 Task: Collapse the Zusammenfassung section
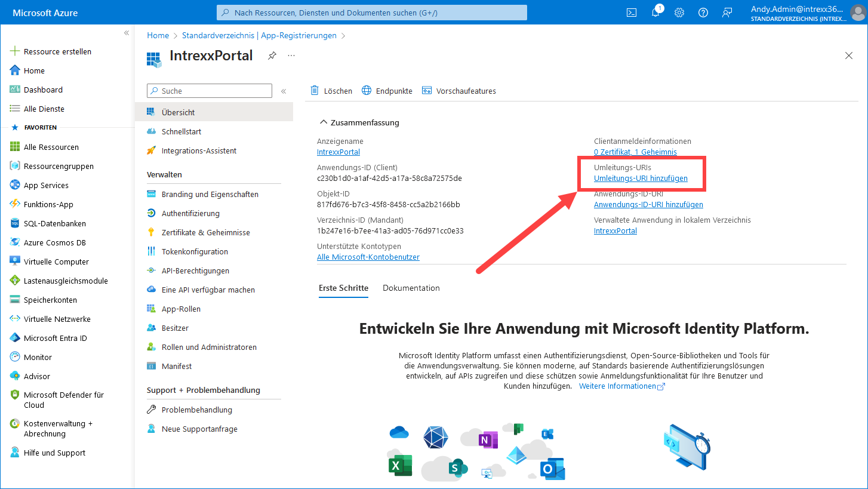click(x=324, y=122)
